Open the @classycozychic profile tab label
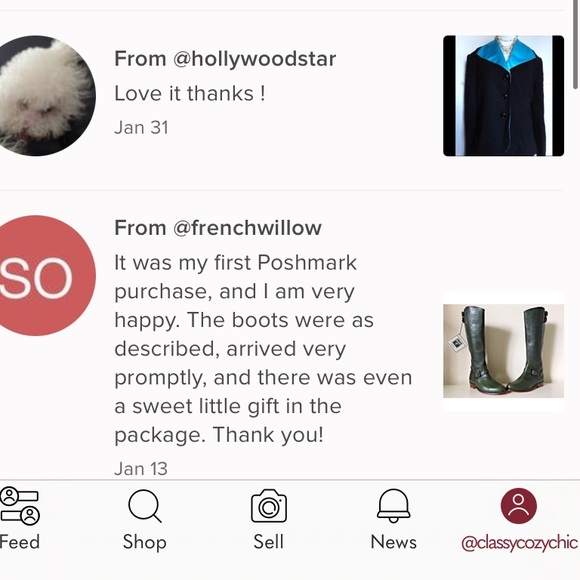Viewport: 580px width, 580px height. [519, 543]
